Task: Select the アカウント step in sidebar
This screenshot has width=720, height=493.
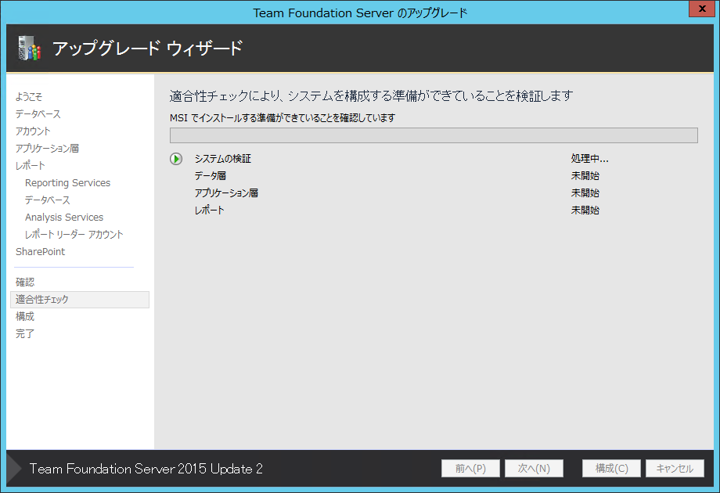Action: coord(33,131)
